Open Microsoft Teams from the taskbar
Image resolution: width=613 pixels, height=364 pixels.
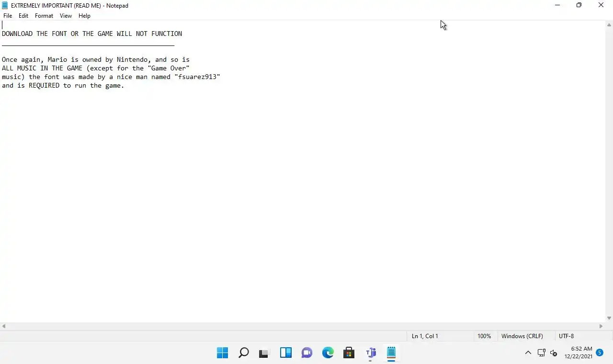[x=370, y=353]
